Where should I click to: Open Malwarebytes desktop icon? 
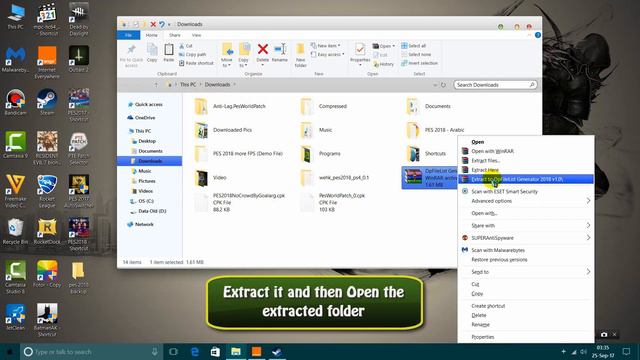16,59
